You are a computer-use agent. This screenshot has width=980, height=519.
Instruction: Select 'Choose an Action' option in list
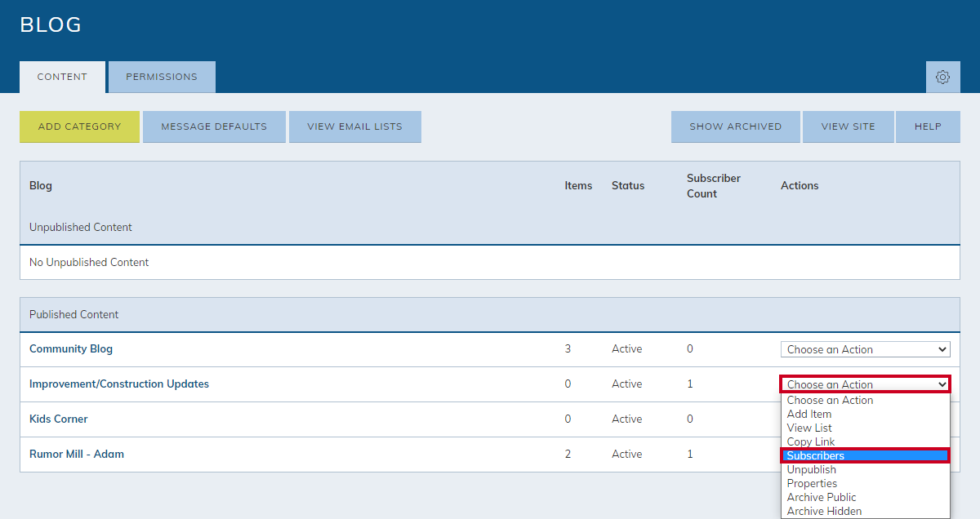point(866,400)
